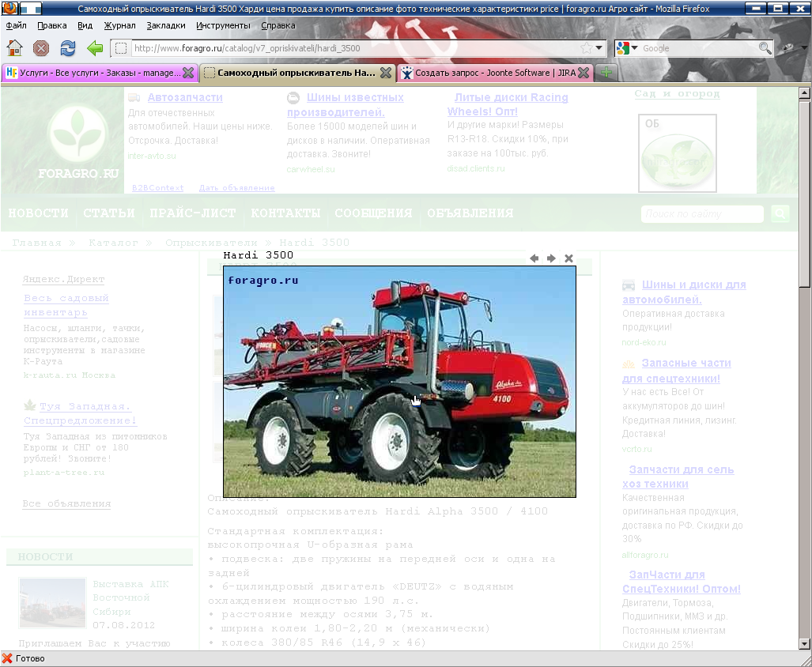Click Опрыскиватели breadcrumb
The height and width of the screenshot is (667, 812).
click(x=211, y=242)
